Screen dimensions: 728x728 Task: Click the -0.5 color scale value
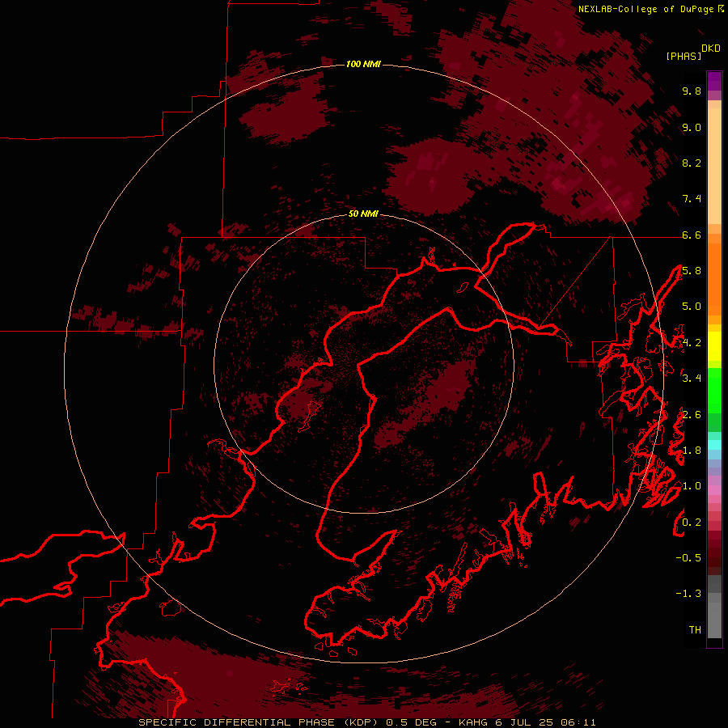click(688, 558)
